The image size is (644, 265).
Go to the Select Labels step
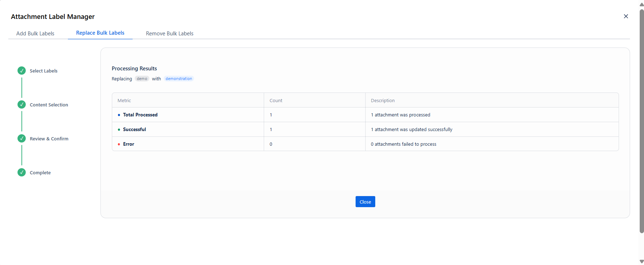point(44,71)
